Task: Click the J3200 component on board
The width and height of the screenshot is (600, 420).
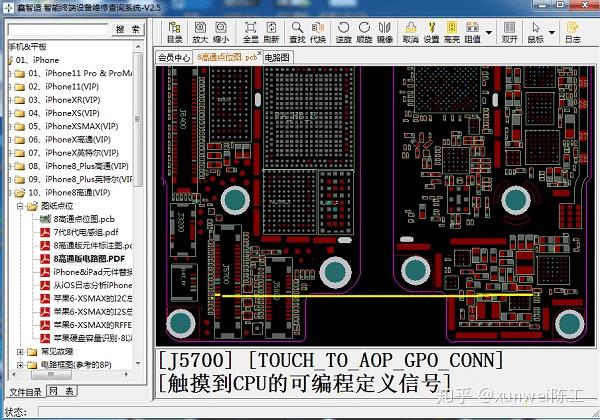Action: [182, 230]
